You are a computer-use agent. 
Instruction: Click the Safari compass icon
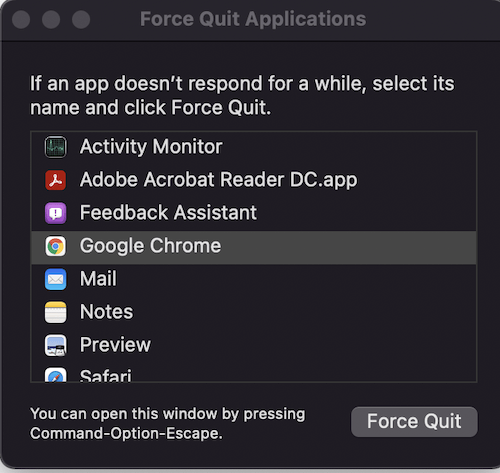[x=55, y=375]
